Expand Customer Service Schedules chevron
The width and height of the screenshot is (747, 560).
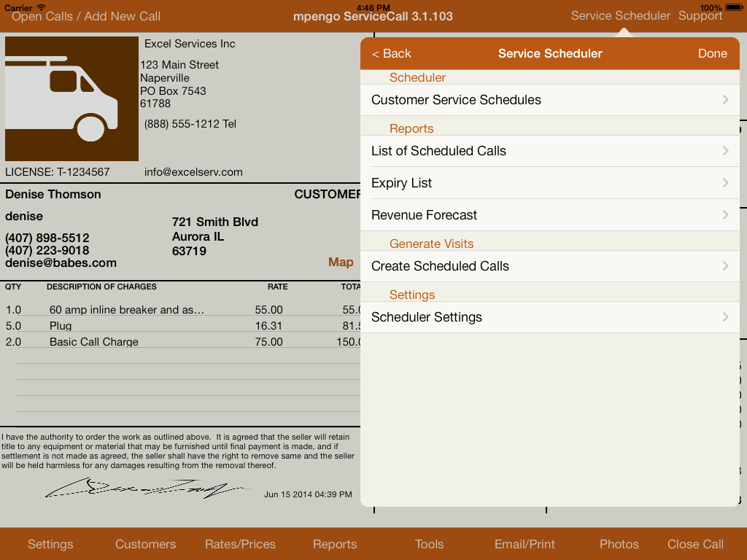click(x=725, y=100)
